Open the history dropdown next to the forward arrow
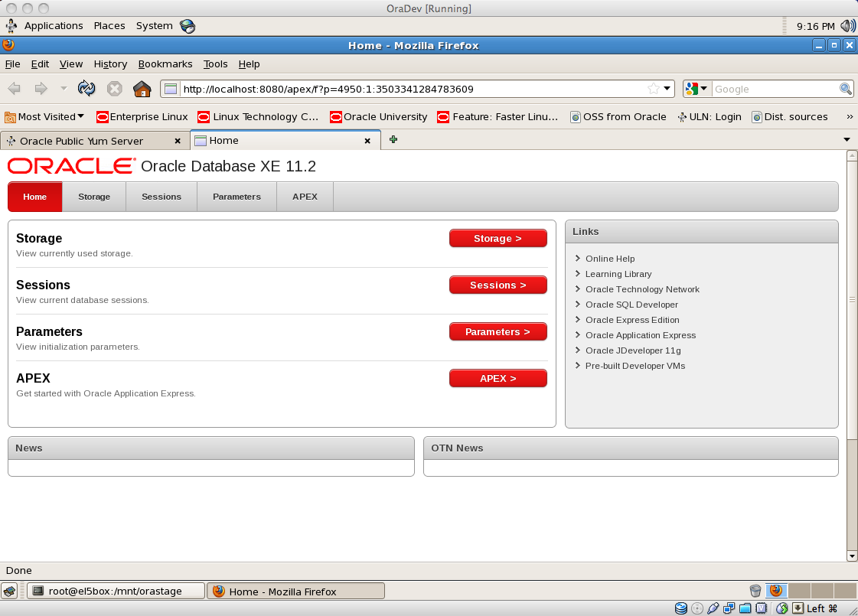This screenshot has height=616, width=858. 64,88
